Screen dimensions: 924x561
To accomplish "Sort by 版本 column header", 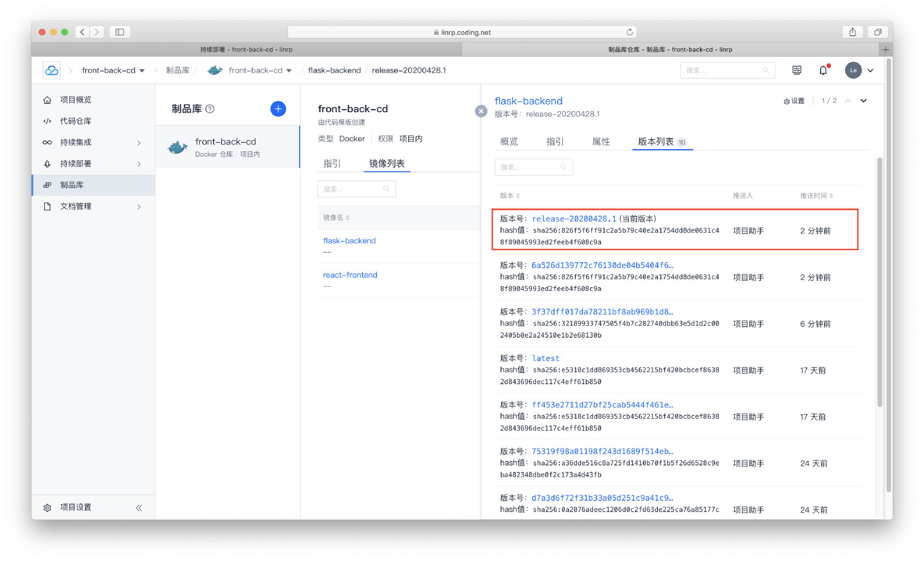I will (510, 196).
